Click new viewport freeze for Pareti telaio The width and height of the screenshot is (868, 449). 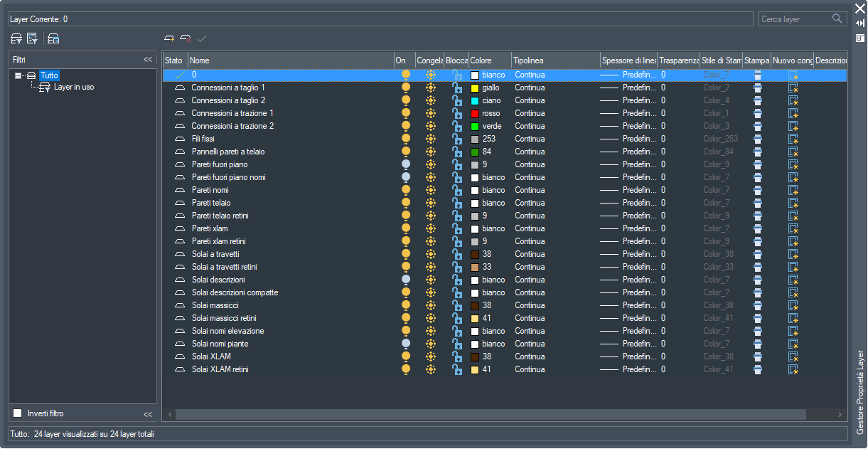793,203
